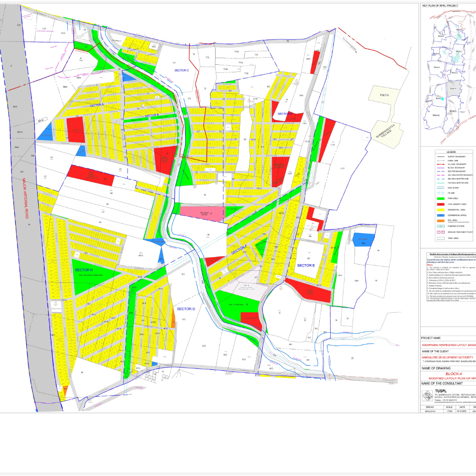This screenshot has width=476, height=476.
Task: Click the purple Block Boundary legend line sample
Action: click(440, 168)
